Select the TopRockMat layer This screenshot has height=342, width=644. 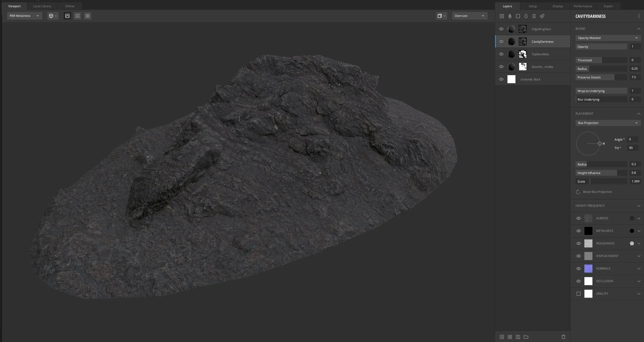coord(540,54)
